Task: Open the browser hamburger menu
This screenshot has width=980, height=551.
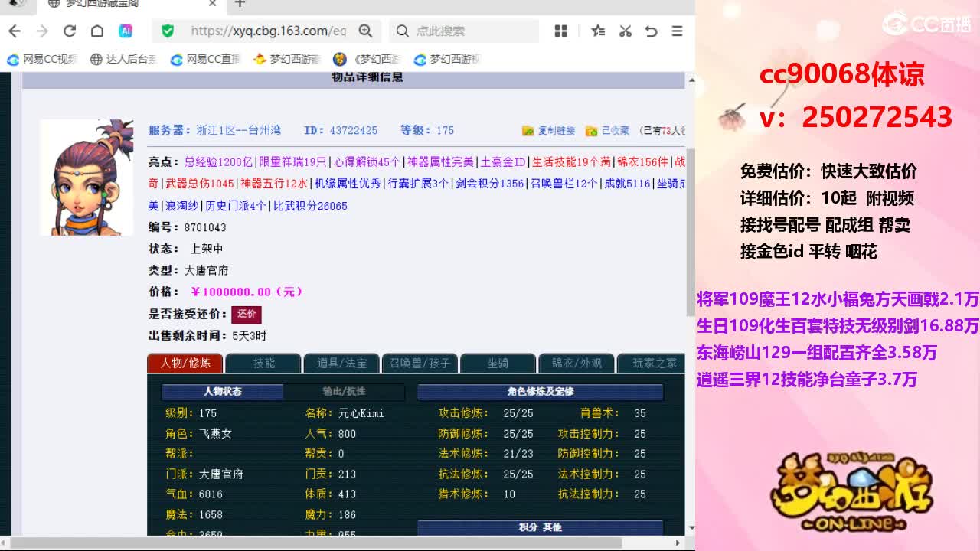Action: (677, 31)
